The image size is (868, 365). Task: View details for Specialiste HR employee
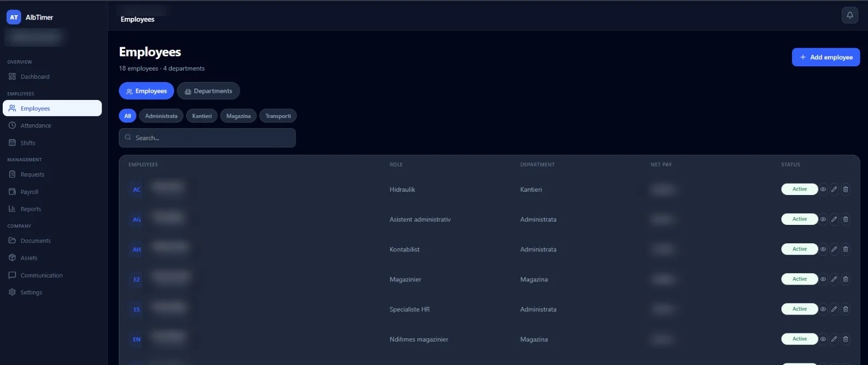coord(823,309)
